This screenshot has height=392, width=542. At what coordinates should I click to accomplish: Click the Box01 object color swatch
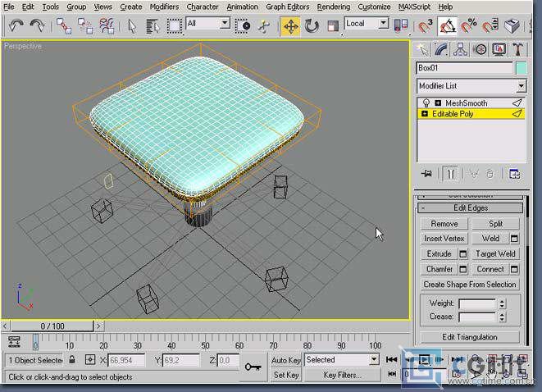tap(522, 68)
